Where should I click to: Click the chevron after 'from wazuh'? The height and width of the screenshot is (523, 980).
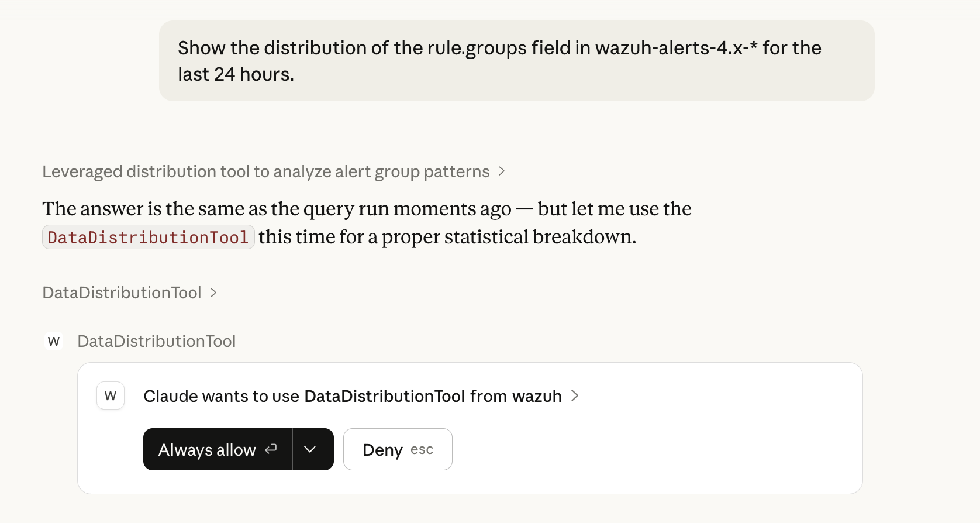(x=575, y=396)
